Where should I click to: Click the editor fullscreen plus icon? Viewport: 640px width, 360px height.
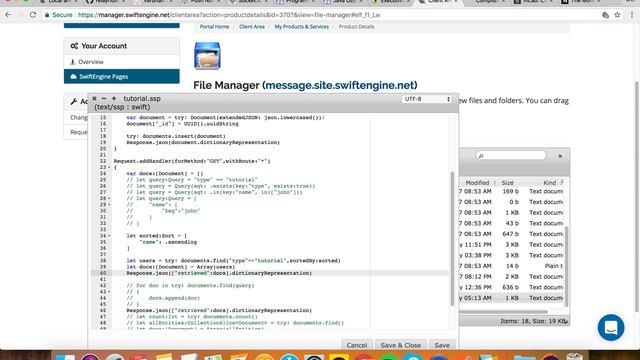(114, 99)
